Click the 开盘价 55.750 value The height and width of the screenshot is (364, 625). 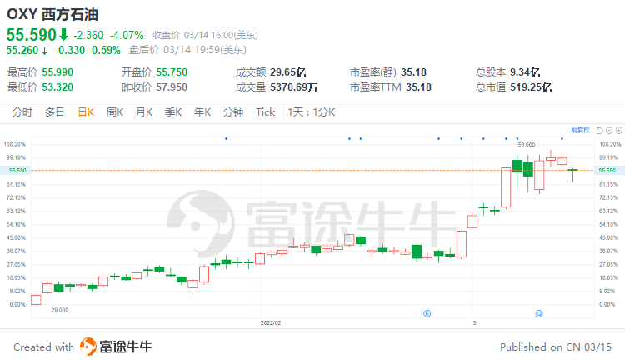(x=172, y=72)
